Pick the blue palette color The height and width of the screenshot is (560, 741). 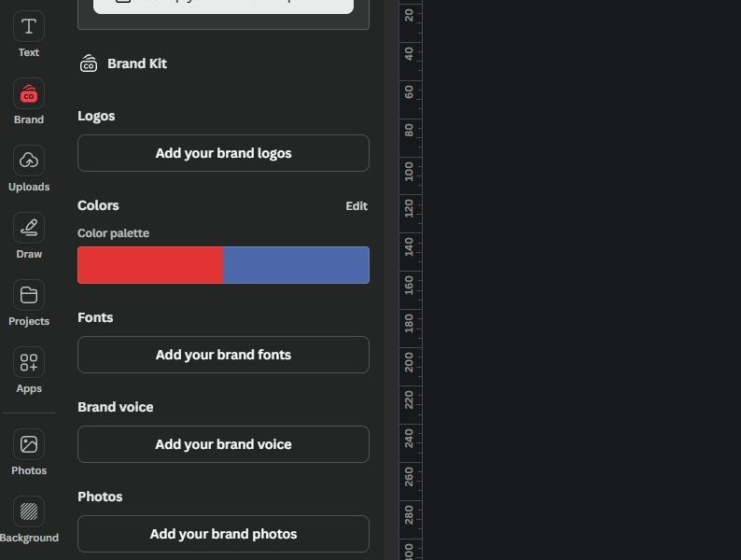pyautogui.click(x=296, y=265)
